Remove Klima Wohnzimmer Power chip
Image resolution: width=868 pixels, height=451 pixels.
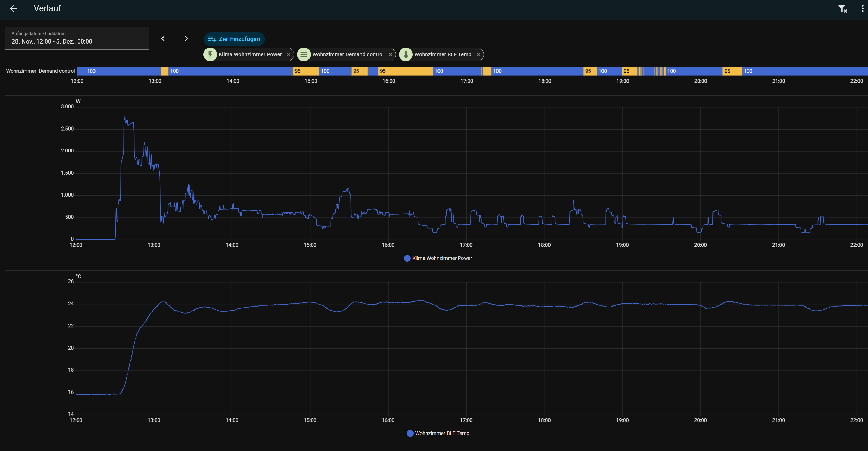point(289,55)
